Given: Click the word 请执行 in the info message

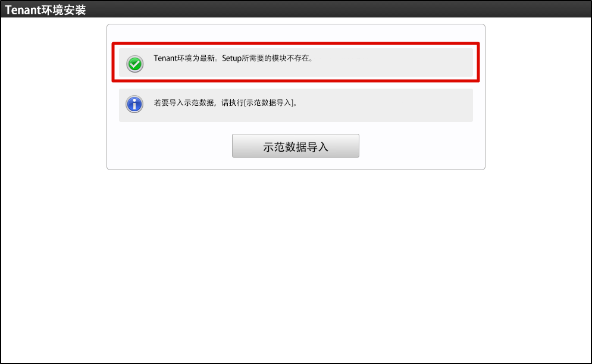Looking at the screenshot, I should [x=233, y=103].
